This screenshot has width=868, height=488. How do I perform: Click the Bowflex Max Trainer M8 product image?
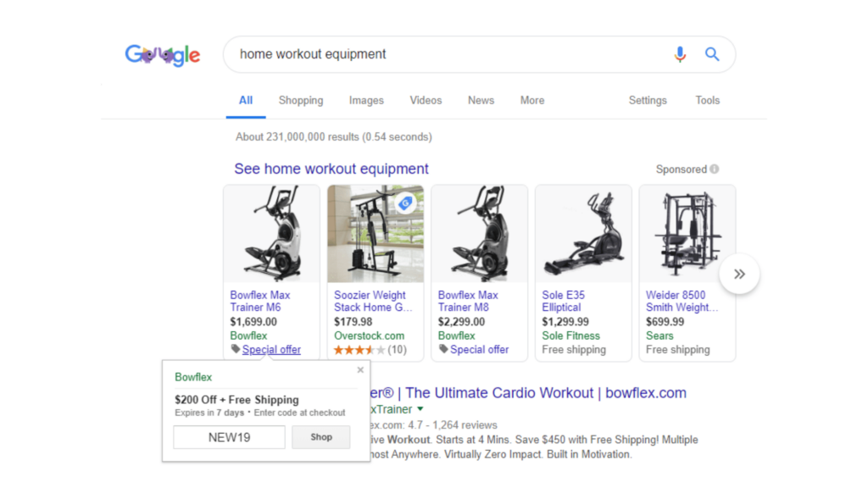point(480,234)
